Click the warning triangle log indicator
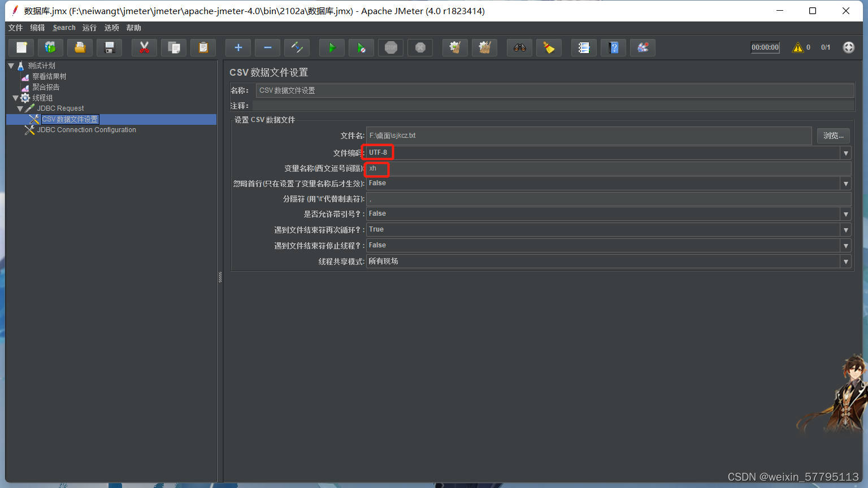The height and width of the screenshot is (488, 868). tap(798, 47)
